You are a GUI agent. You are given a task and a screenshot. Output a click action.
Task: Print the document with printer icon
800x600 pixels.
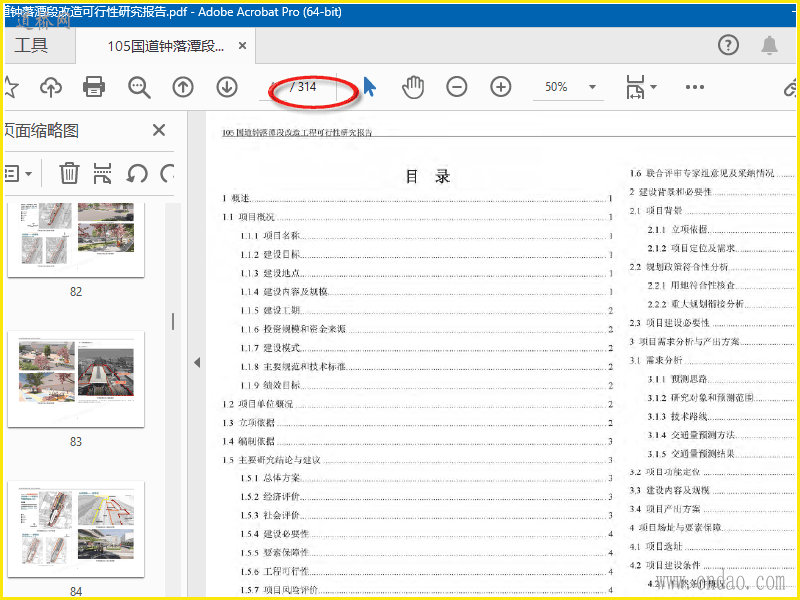94,87
